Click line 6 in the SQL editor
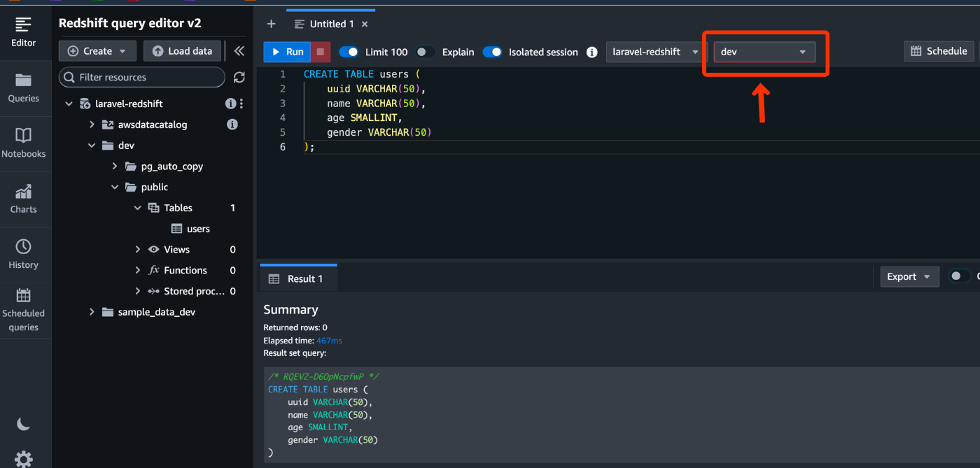Image resolution: width=980 pixels, height=468 pixels. (630, 147)
